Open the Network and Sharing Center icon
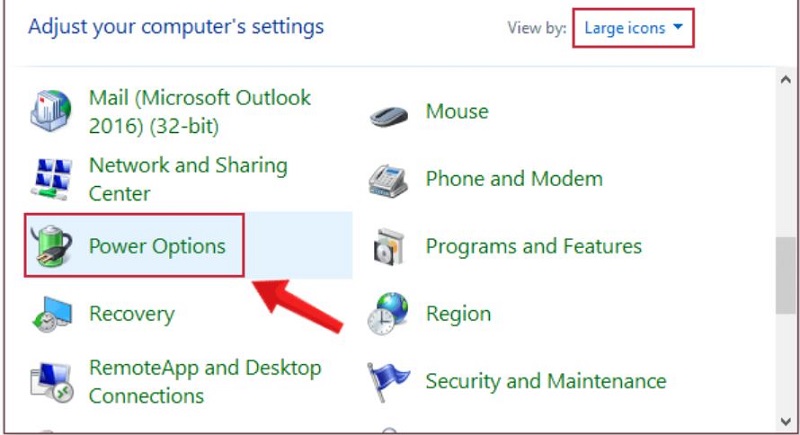 (x=51, y=178)
